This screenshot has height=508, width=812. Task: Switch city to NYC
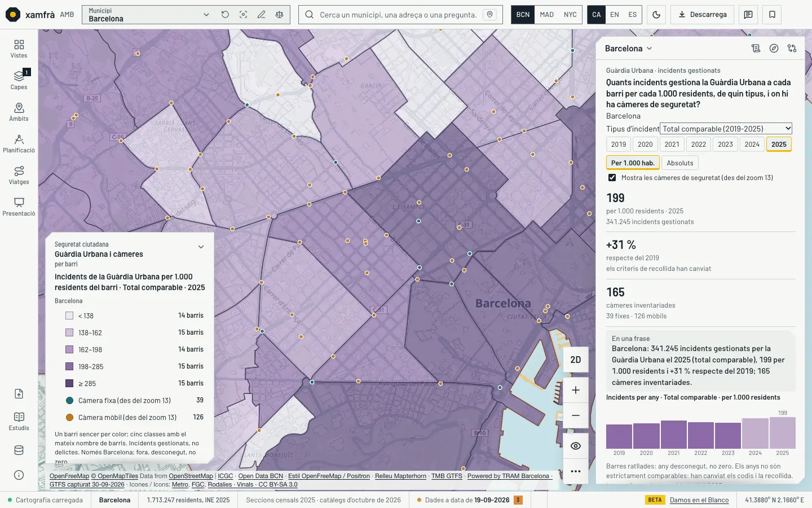click(570, 15)
